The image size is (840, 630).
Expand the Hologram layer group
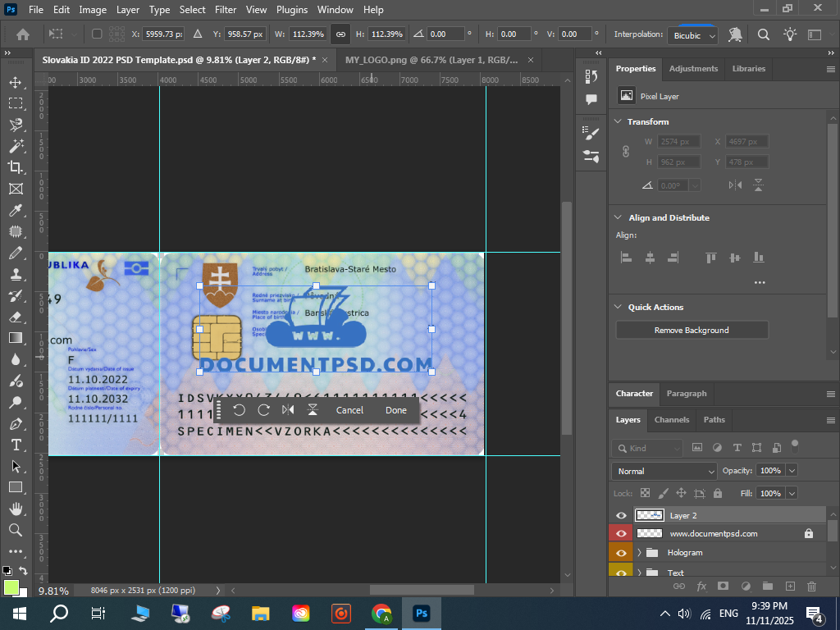(x=639, y=553)
